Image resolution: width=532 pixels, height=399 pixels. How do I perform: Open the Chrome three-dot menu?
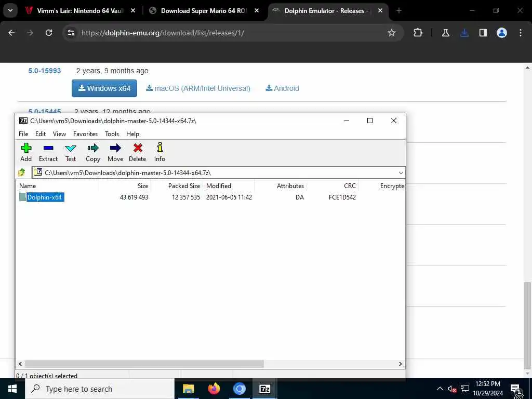(x=521, y=33)
